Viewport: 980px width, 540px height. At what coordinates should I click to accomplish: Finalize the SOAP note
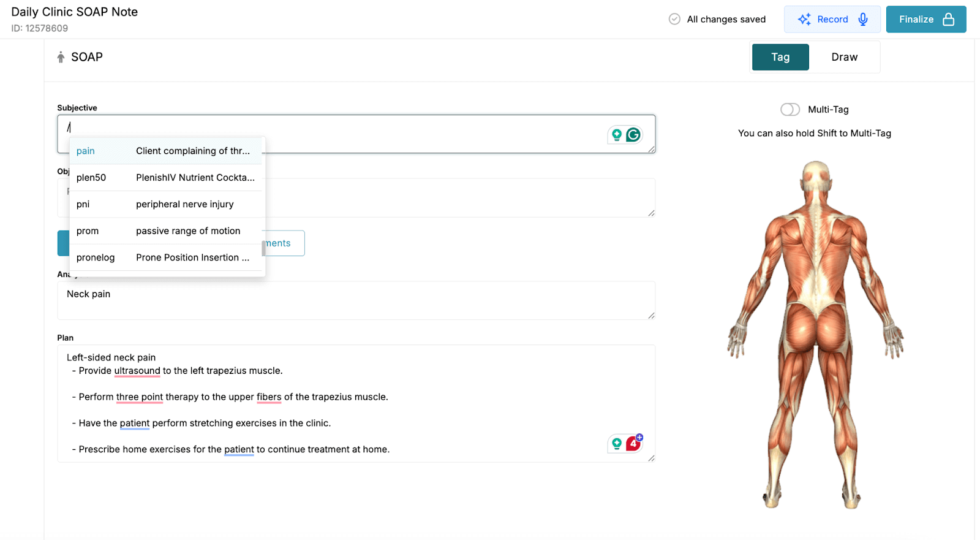(x=926, y=20)
